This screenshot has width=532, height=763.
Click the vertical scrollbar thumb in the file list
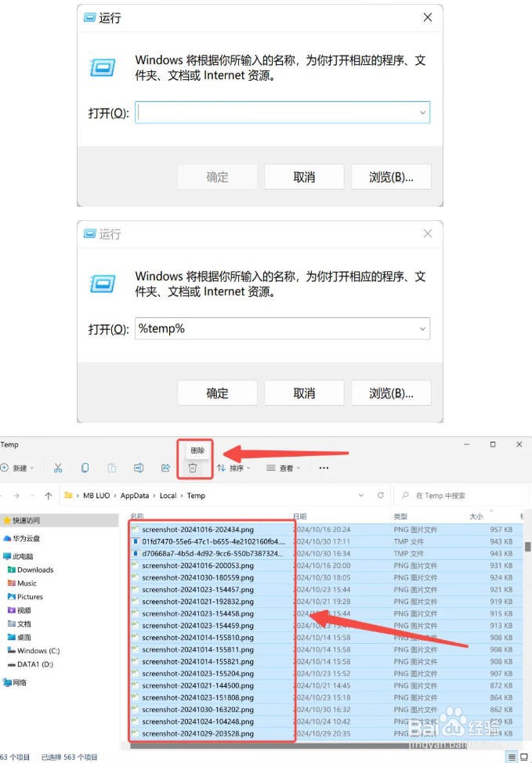pos(527,547)
